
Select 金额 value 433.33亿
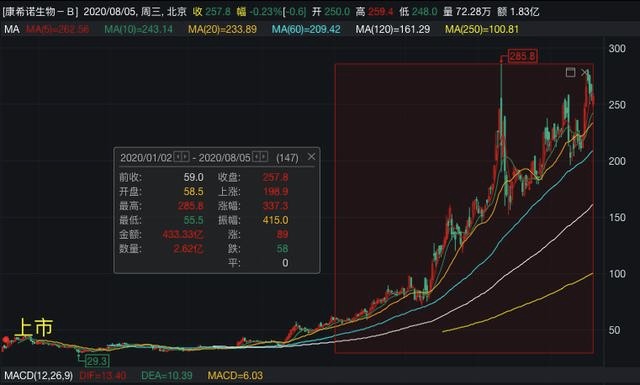(183, 234)
